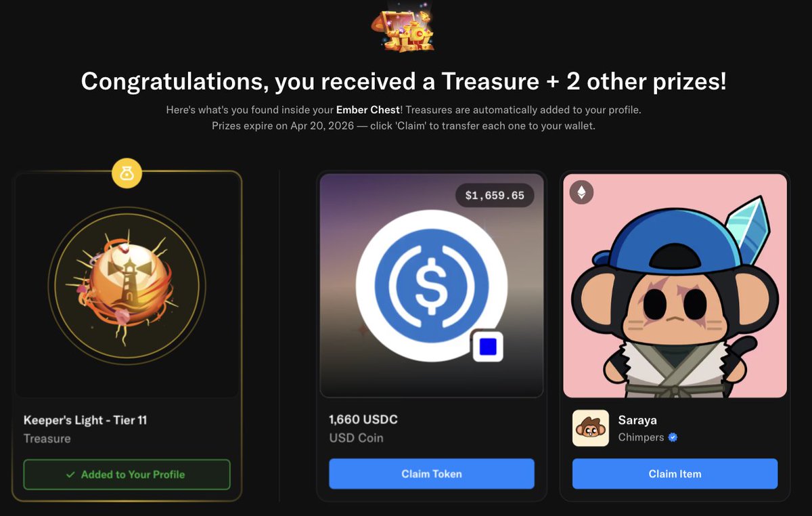Click the green checkmark in Added to Your Profile
This screenshot has height=516, width=812.
click(x=70, y=475)
